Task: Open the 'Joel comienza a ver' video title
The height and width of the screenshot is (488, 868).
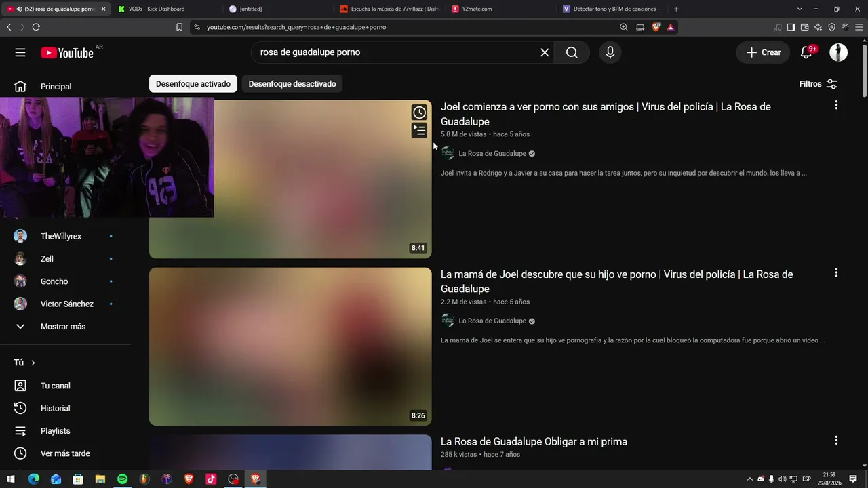Action: pos(606,114)
